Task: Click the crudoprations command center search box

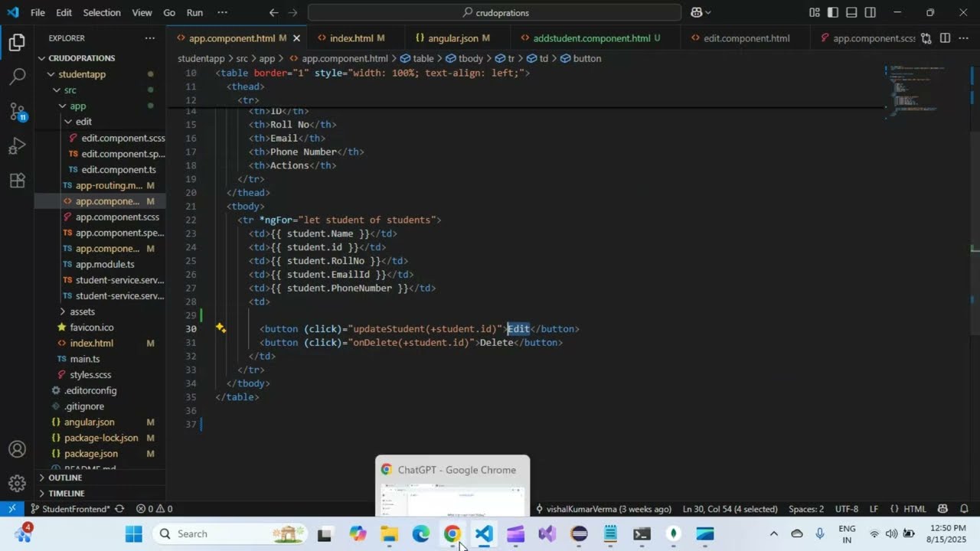Action: (495, 12)
